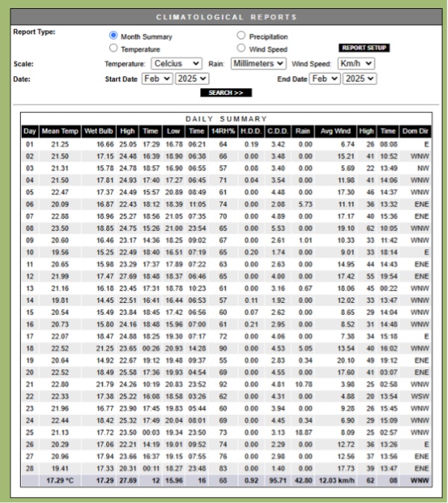The image size is (448, 503).
Task: Click rain value 1.01 on day 09
Action: point(305,240)
